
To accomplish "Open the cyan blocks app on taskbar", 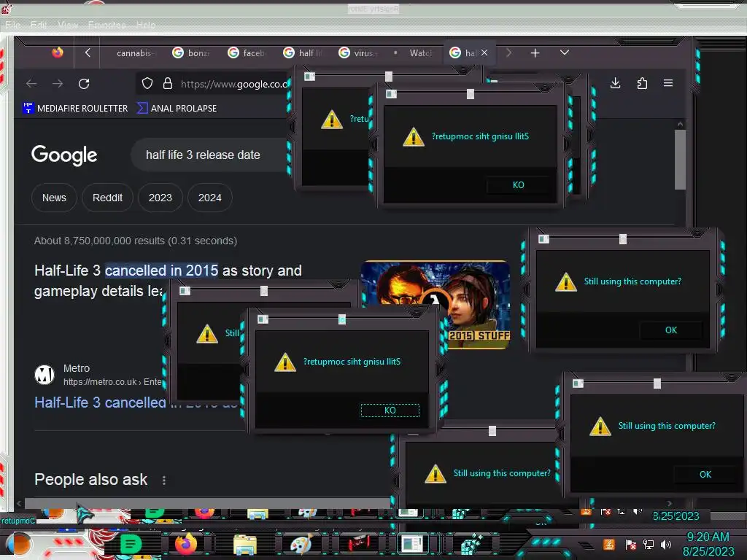I will (x=471, y=544).
